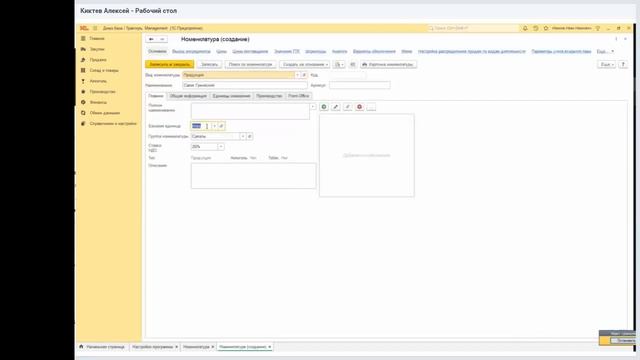The width and height of the screenshot is (640, 360).
Task: Click the home icon on Начальная страница
Action: point(81,347)
